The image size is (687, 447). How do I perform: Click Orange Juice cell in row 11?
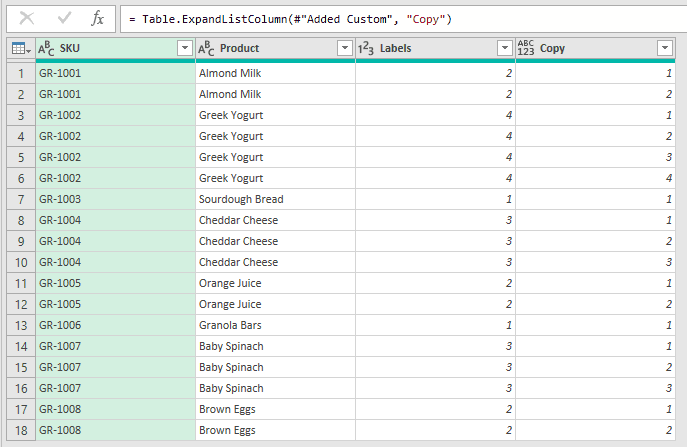[x=275, y=284]
